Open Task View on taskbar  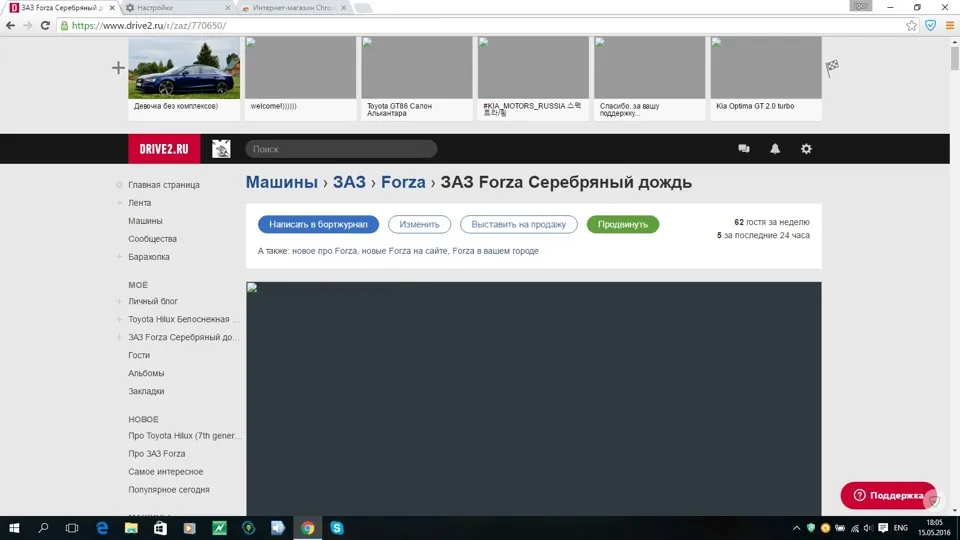click(72, 528)
